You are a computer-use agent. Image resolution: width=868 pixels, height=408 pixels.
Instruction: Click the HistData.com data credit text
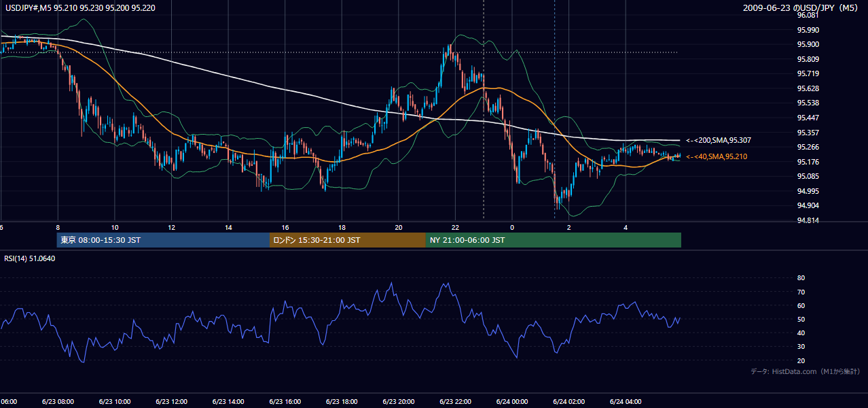[x=805, y=371]
